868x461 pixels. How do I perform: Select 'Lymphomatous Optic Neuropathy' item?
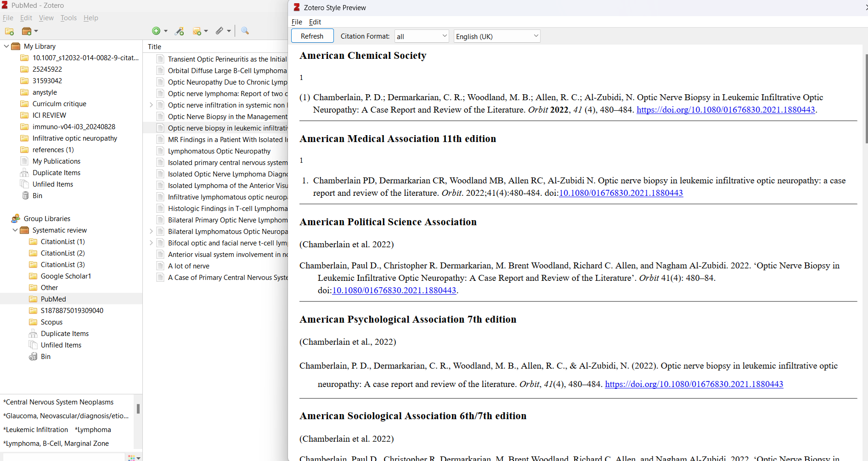click(x=219, y=151)
